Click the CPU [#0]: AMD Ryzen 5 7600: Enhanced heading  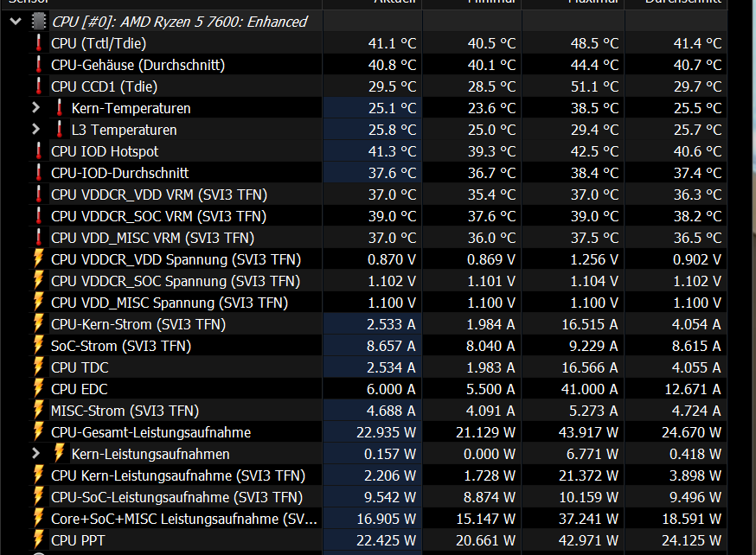coord(179,22)
